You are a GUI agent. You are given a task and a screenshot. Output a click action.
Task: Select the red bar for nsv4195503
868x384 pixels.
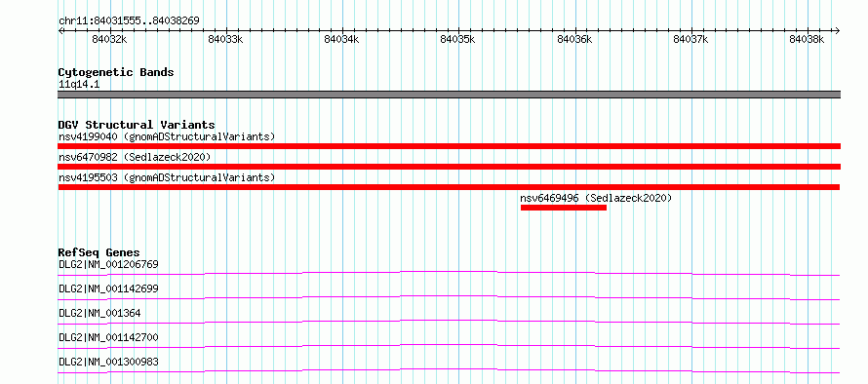click(x=449, y=187)
